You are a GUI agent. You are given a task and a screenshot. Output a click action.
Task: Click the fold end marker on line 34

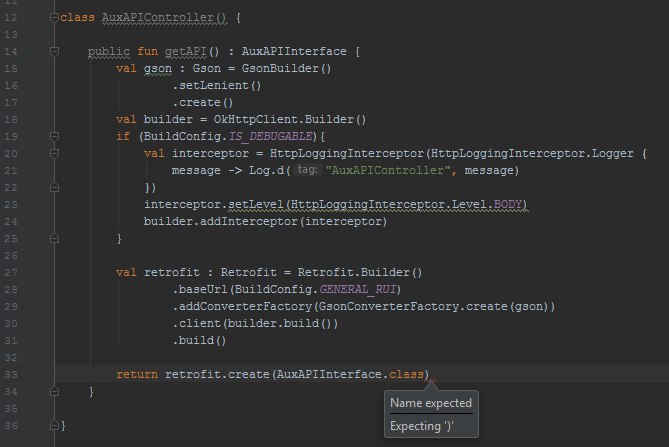tap(54, 391)
